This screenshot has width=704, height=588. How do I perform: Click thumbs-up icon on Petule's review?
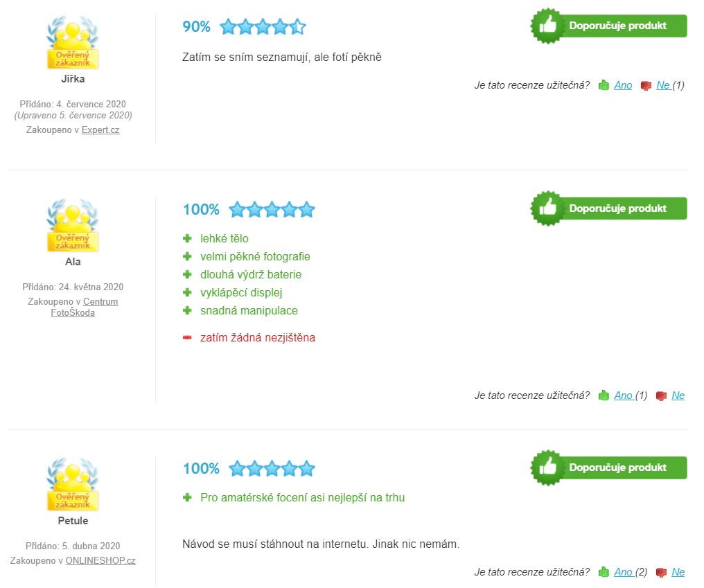pyautogui.click(x=604, y=572)
